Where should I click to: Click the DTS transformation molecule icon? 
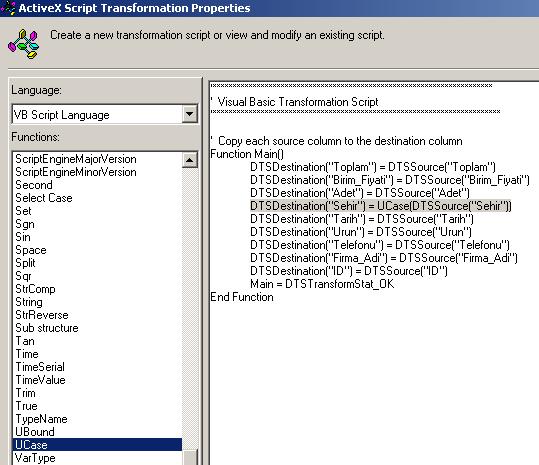pyautogui.click(x=23, y=44)
